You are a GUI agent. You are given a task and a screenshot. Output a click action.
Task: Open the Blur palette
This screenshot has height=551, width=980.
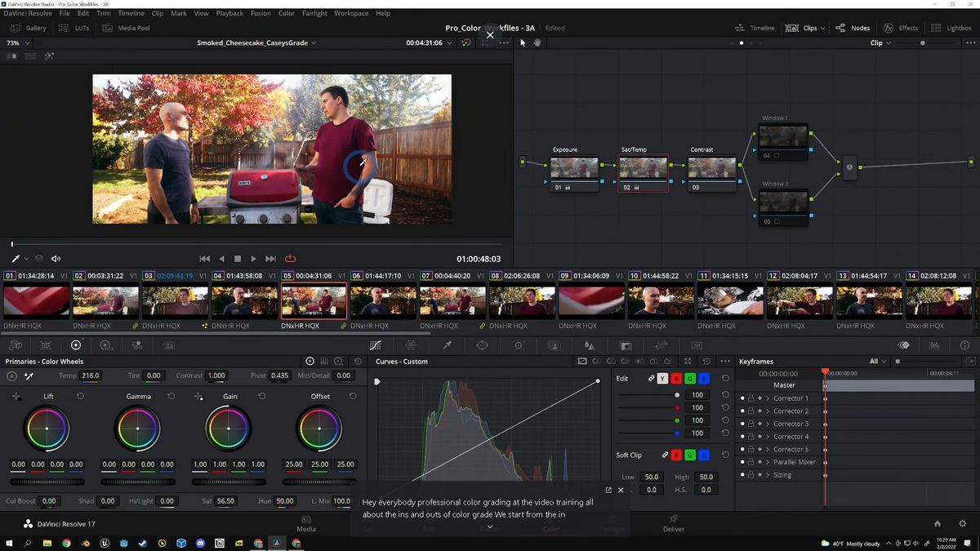(x=589, y=345)
